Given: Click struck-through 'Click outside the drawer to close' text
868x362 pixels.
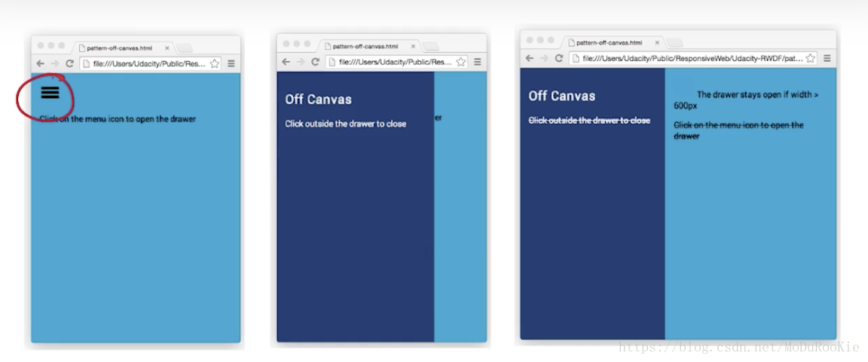Looking at the screenshot, I should [x=589, y=121].
